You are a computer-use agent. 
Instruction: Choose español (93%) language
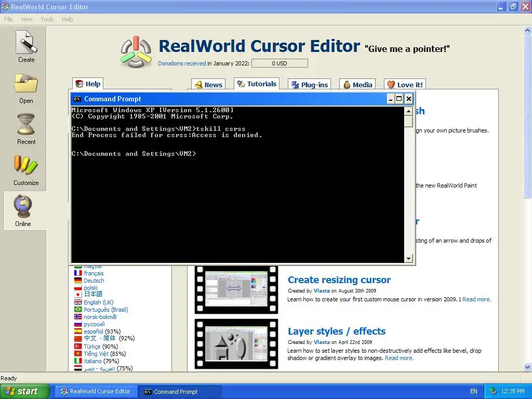click(102, 331)
